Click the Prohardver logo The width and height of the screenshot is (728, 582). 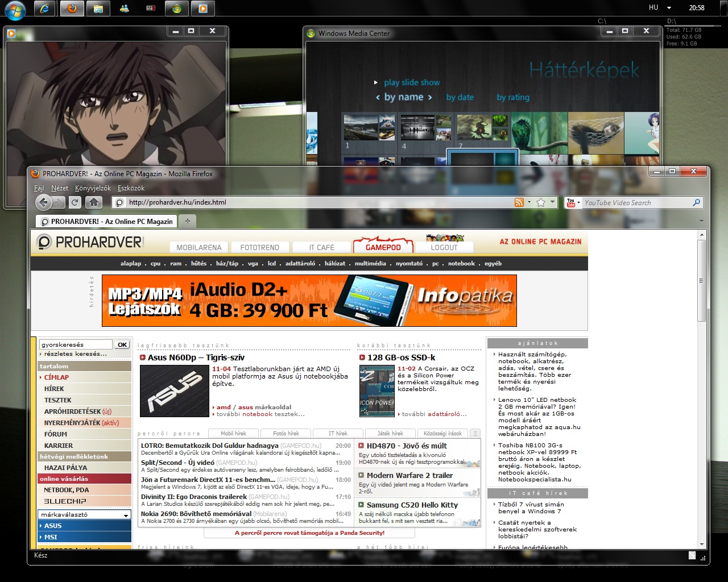click(x=90, y=242)
